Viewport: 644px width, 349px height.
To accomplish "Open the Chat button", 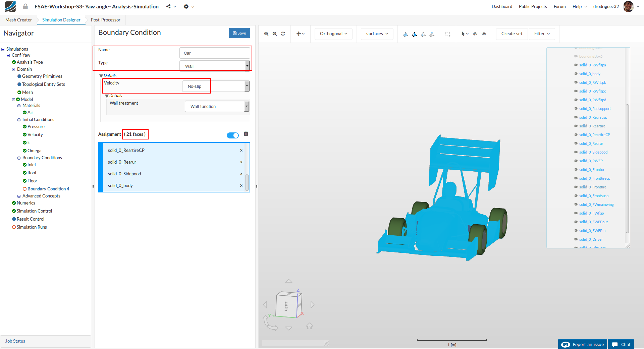I will pyautogui.click(x=621, y=344).
